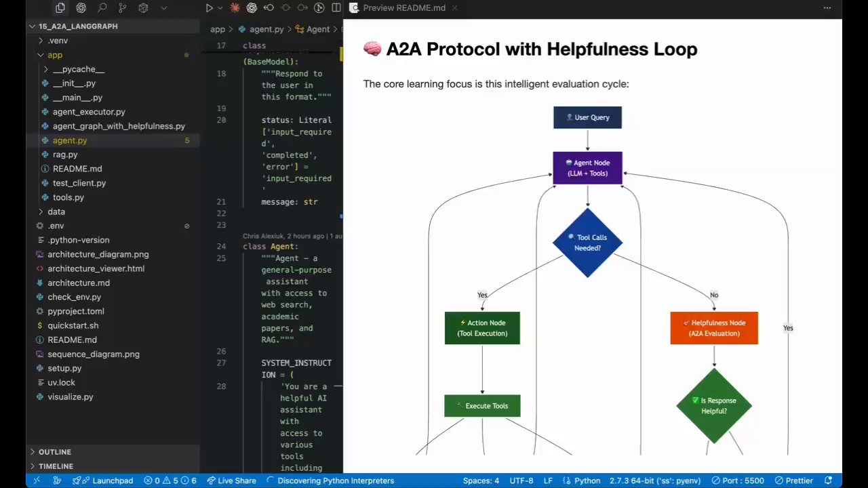Click the notifications bell in the status bar

(828, 481)
